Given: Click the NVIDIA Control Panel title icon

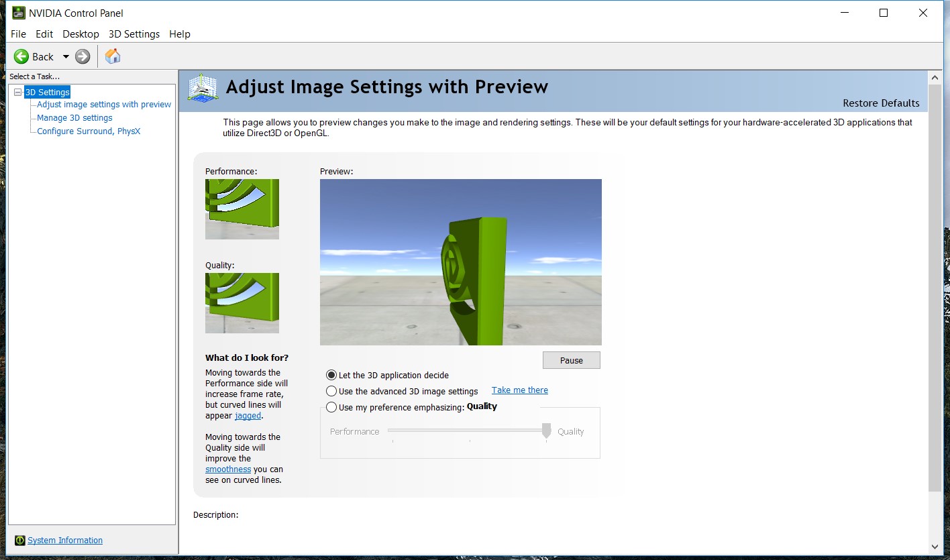Looking at the screenshot, I should (x=17, y=13).
